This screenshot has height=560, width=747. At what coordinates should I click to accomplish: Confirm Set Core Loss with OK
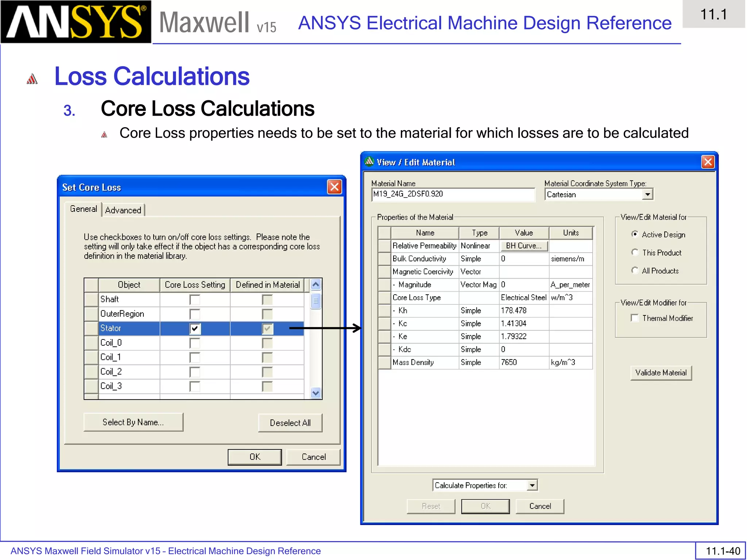point(255,457)
